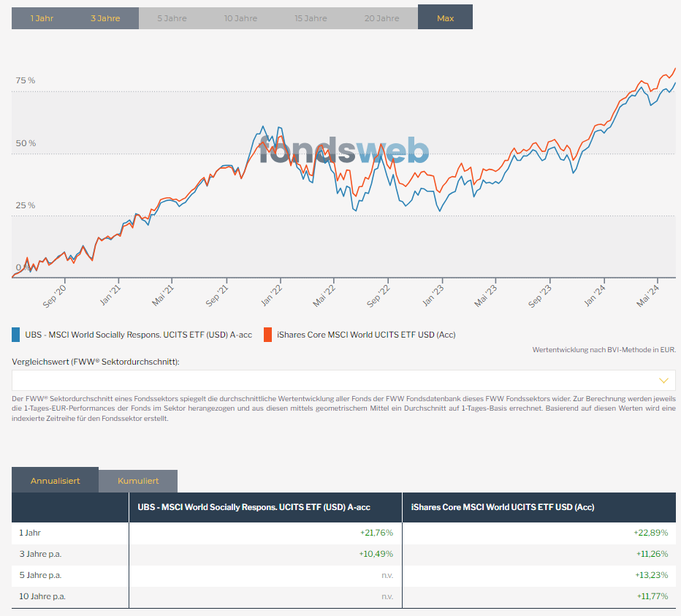The width and height of the screenshot is (681, 616).
Task: Click the orange iShares legend color square
Action: click(x=268, y=335)
